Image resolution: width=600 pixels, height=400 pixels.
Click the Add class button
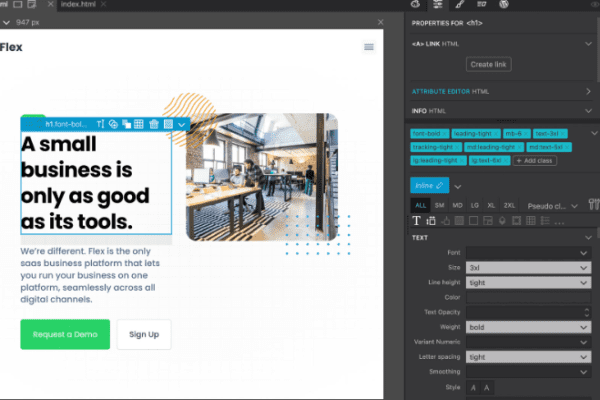[x=535, y=160]
